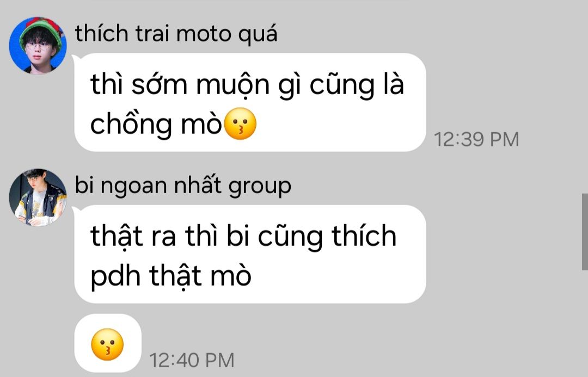Click the word "muộn" in the first message
588x377 pixels.
[233, 85]
